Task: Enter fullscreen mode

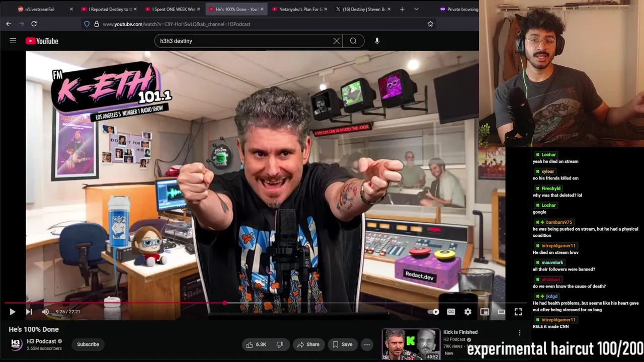Action: coord(518,312)
